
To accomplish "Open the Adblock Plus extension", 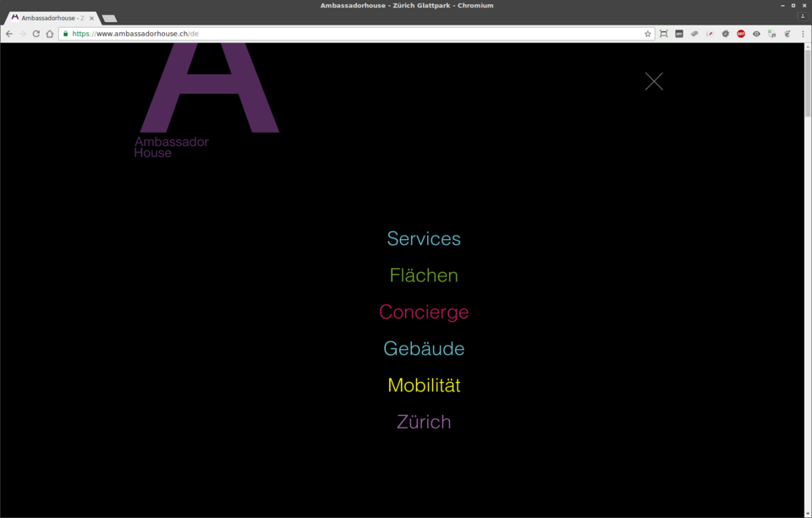I will pos(741,34).
